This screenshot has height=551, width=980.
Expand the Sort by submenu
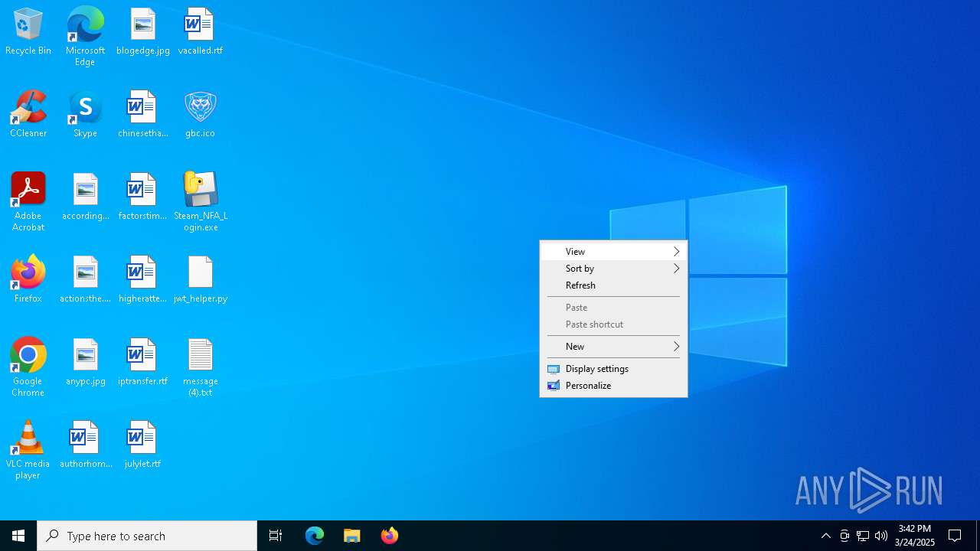click(x=613, y=269)
